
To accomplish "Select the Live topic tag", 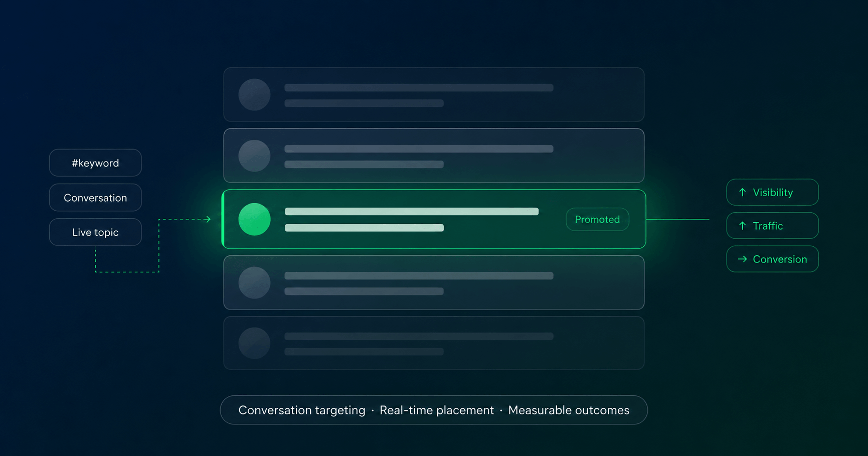I will point(95,232).
